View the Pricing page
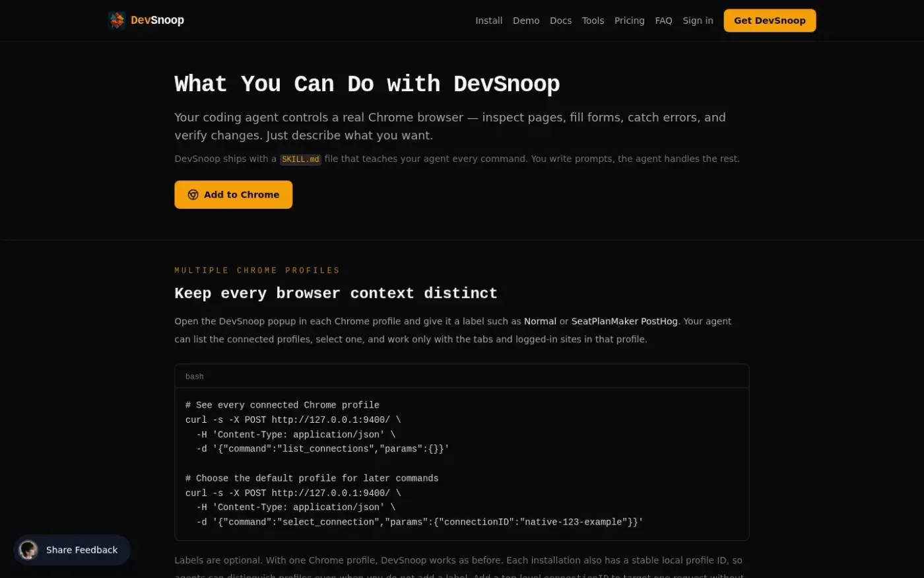The height and width of the screenshot is (578, 924). coord(629,20)
